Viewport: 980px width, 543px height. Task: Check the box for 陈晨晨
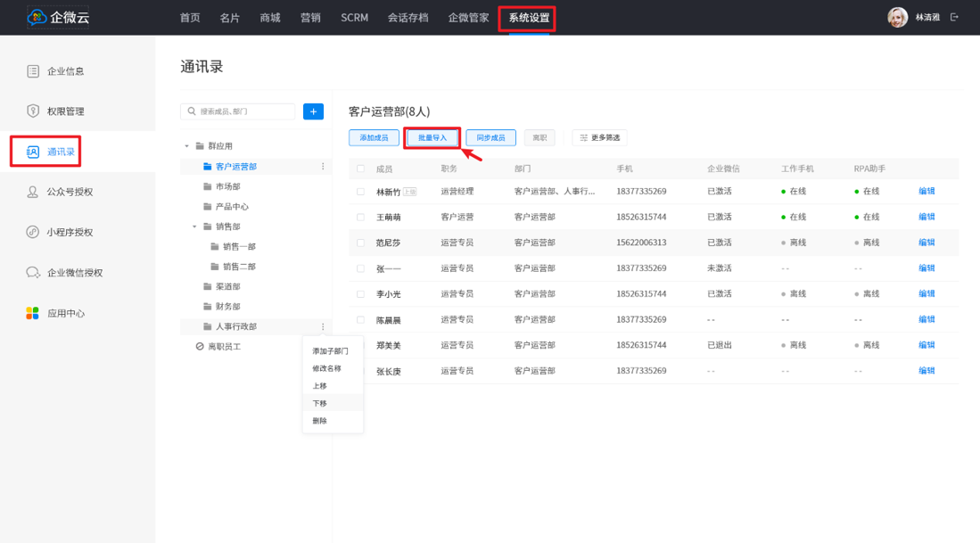coord(360,320)
